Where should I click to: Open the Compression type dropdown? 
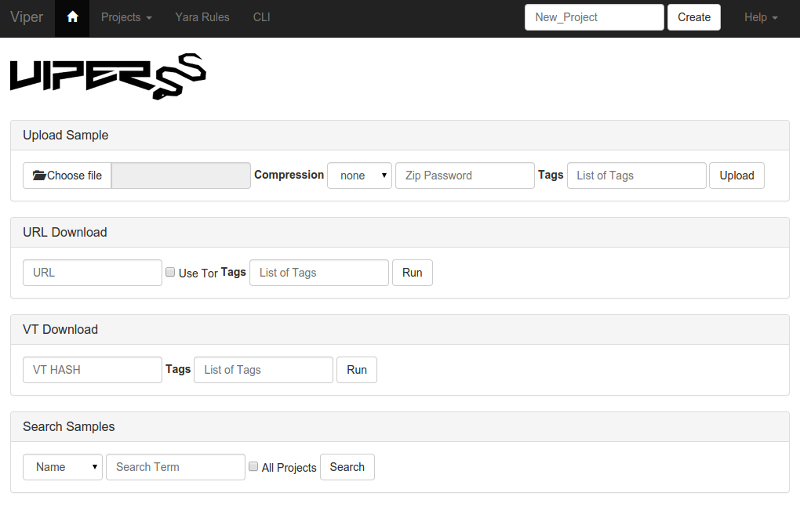(x=359, y=175)
